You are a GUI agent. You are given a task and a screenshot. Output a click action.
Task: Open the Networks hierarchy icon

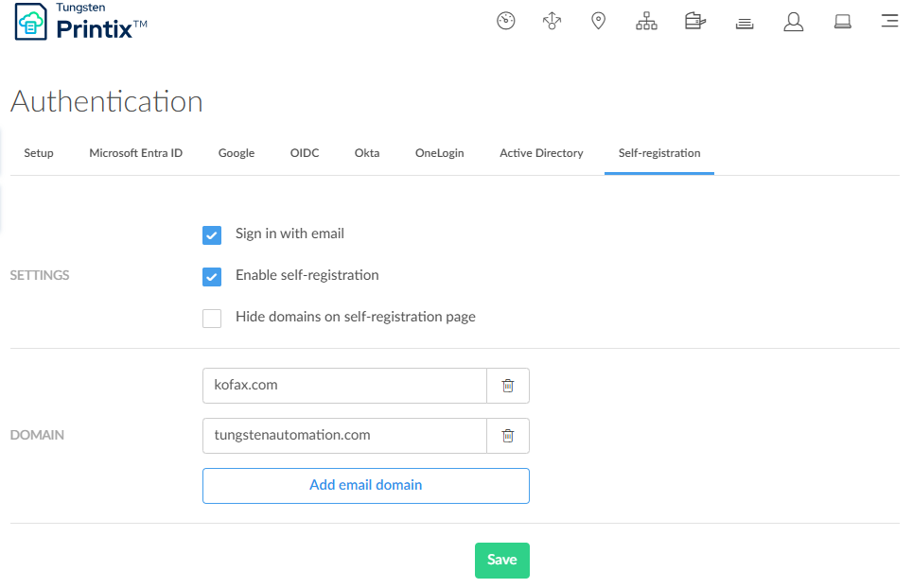[x=646, y=21]
